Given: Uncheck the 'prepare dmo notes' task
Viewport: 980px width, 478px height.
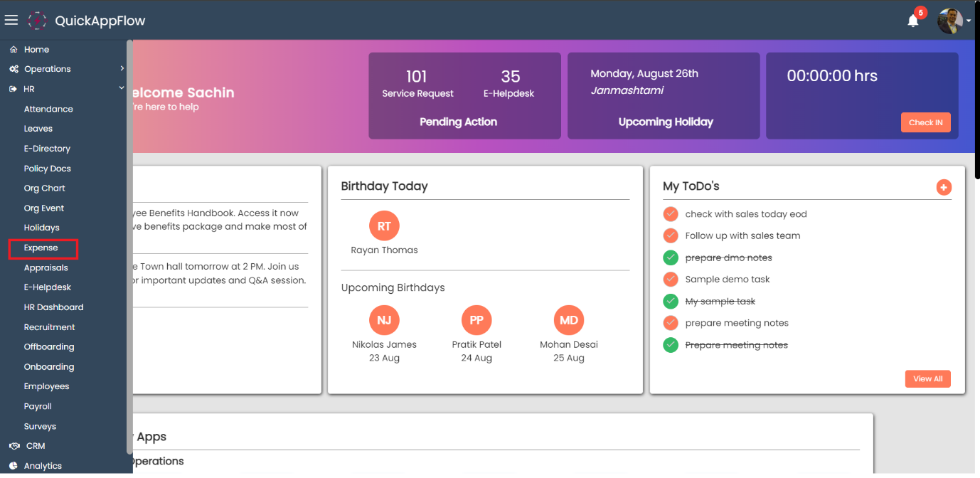Looking at the screenshot, I should point(670,257).
